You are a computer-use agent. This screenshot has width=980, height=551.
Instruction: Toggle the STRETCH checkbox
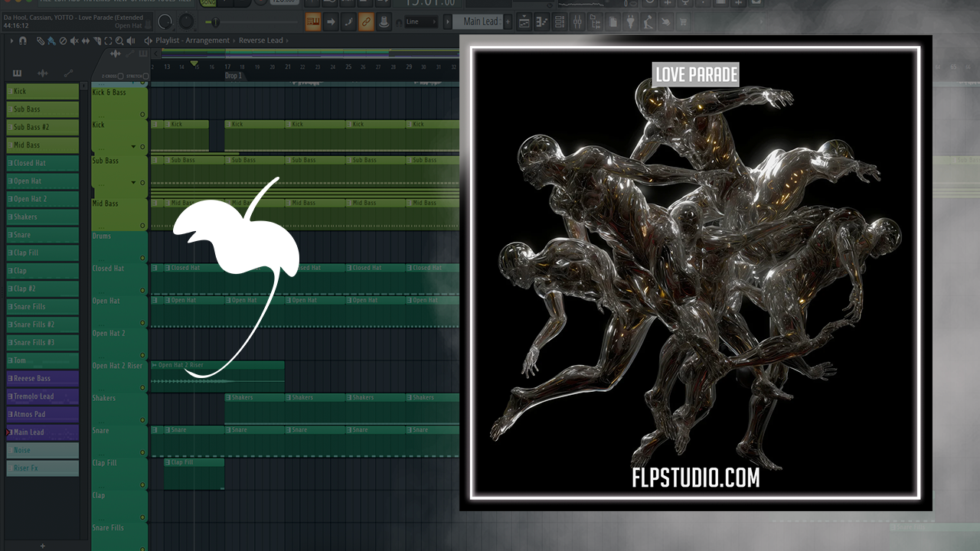[144, 77]
